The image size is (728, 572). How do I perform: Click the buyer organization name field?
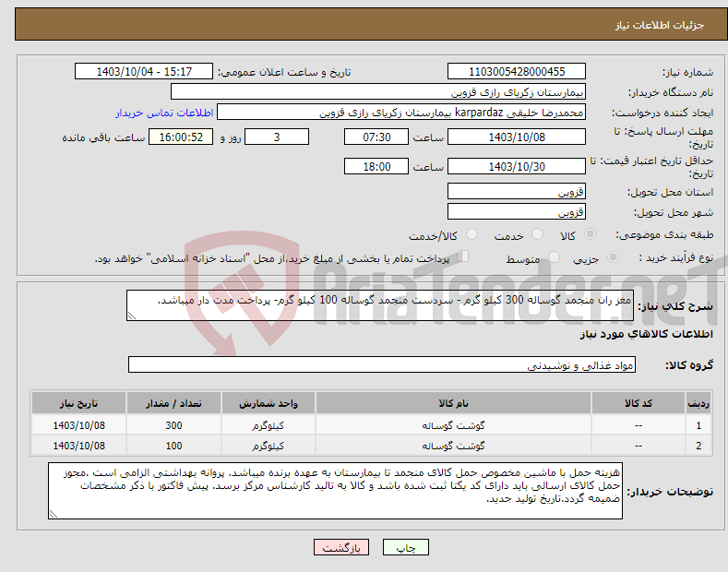click(x=378, y=92)
